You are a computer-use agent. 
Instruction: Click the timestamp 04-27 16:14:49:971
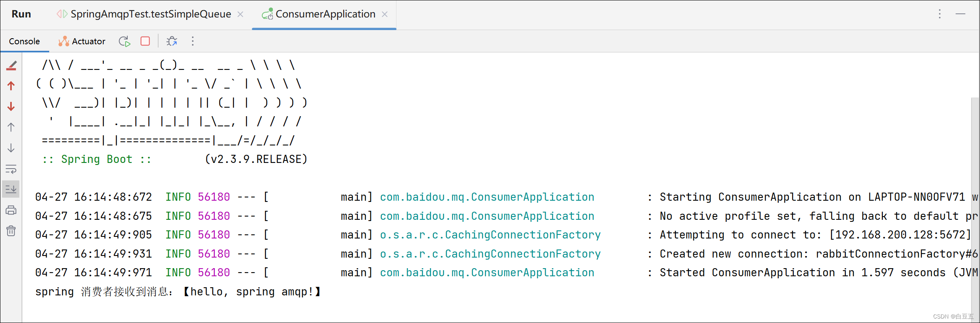pyautogui.click(x=94, y=273)
